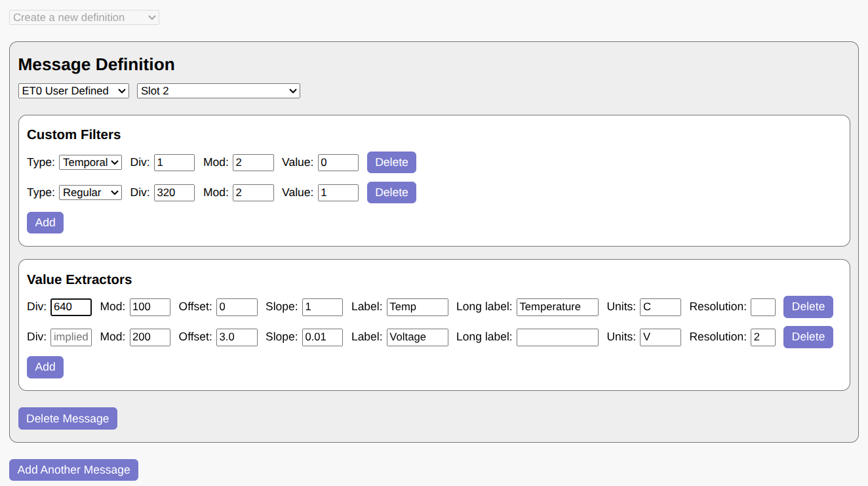The image size is (868, 486).
Task: Open the Temporal filter type dropdown
Action: tap(90, 162)
